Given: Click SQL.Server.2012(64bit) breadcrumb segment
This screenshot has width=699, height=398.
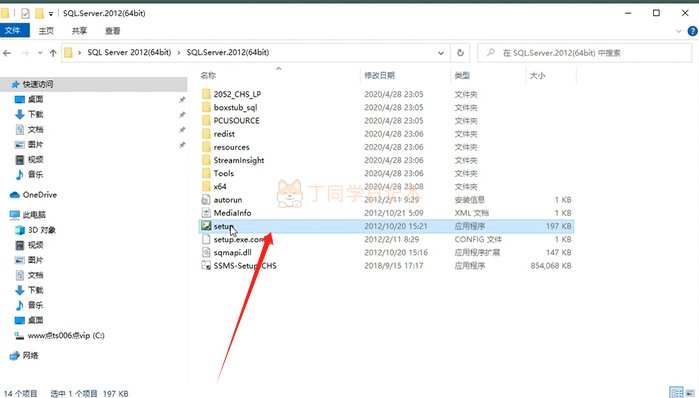Looking at the screenshot, I should [x=228, y=53].
